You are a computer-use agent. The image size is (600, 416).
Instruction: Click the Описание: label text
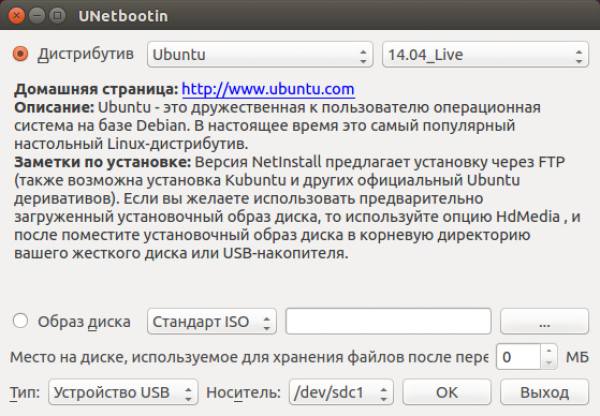[x=54, y=108]
